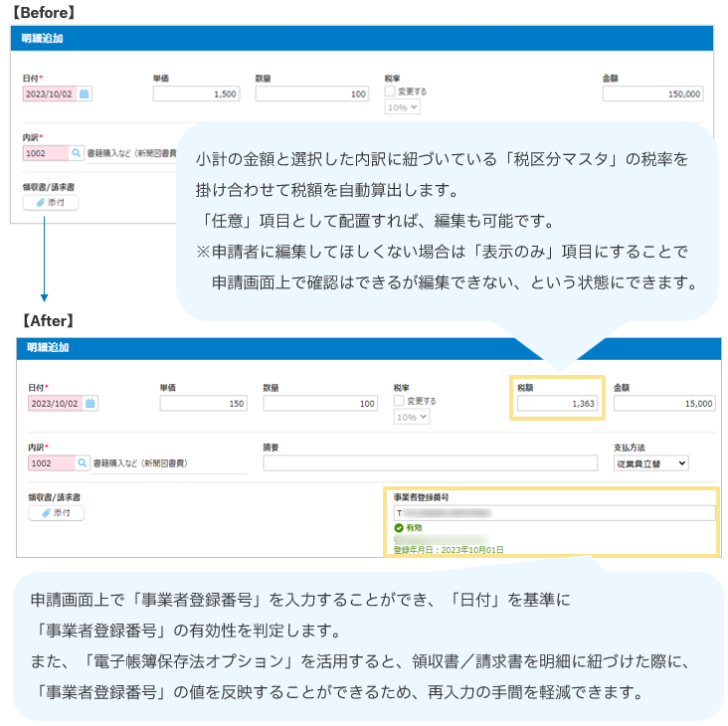Open the 10% tax rate dropdown in After form

(x=412, y=417)
